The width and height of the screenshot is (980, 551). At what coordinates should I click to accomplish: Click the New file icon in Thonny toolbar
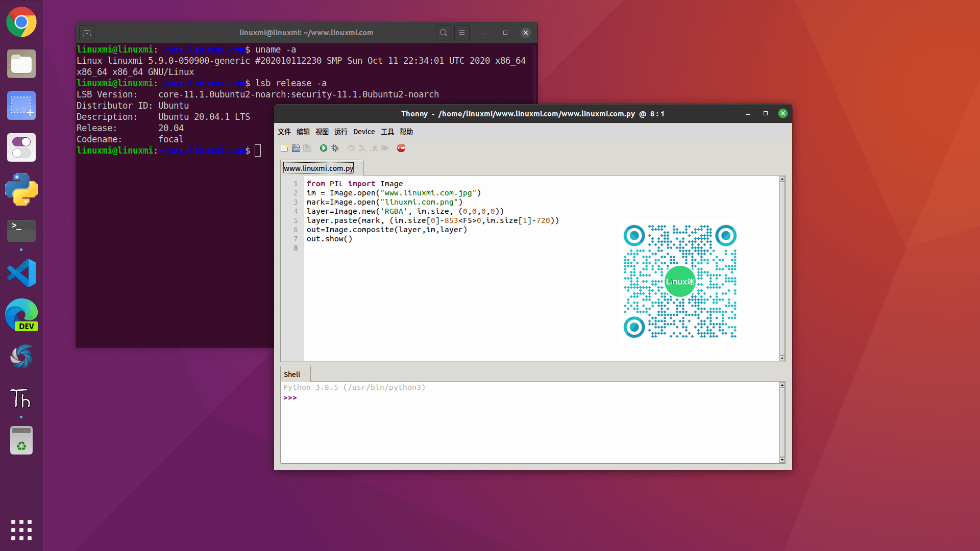[284, 148]
